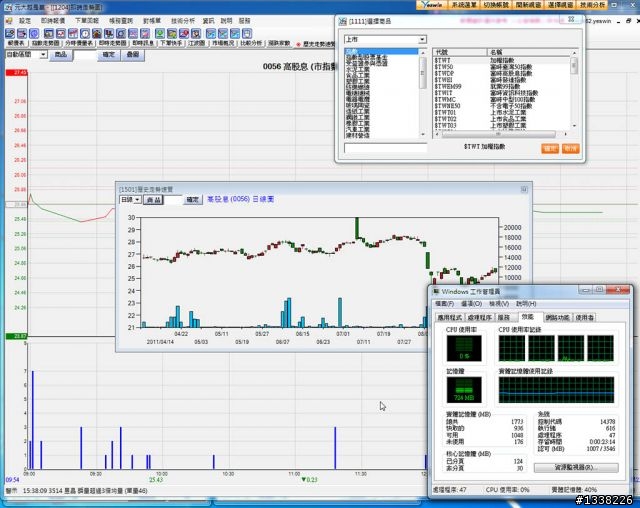Switch to the 分時價量表 tab
Viewport: 640px width, 508px height.
(x=79, y=43)
